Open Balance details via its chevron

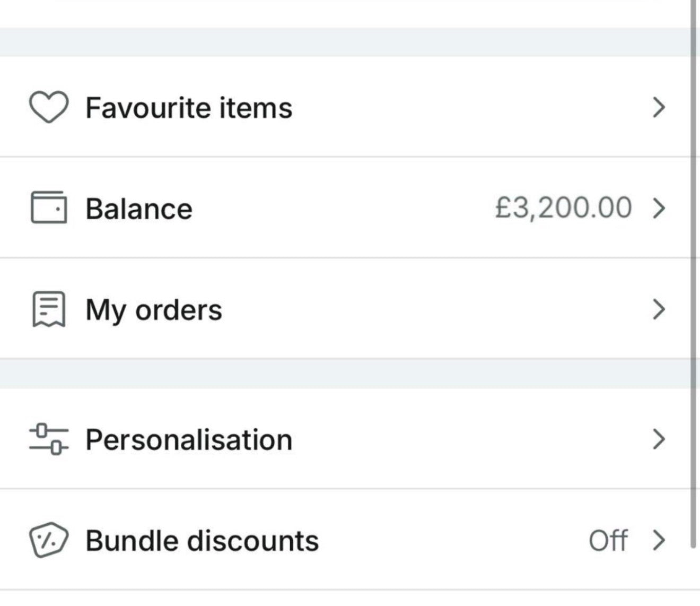tap(658, 208)
